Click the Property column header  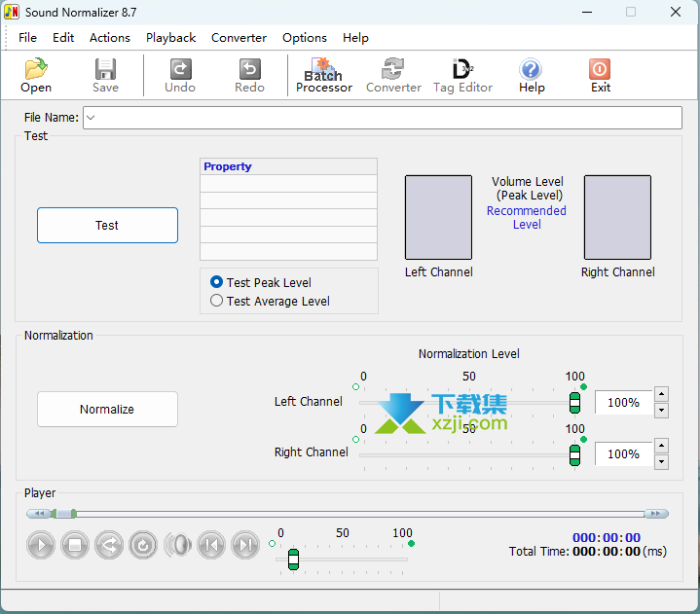click(289, 166)
